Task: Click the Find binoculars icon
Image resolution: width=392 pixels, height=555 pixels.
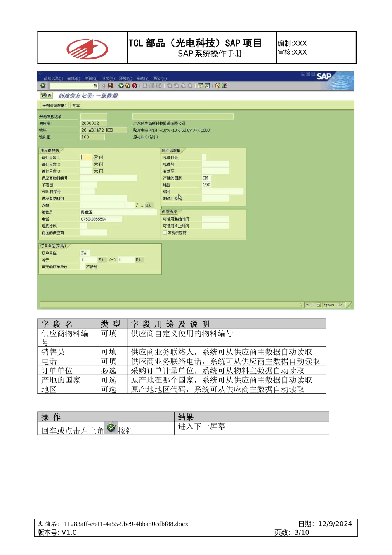Action: (152, 85)
